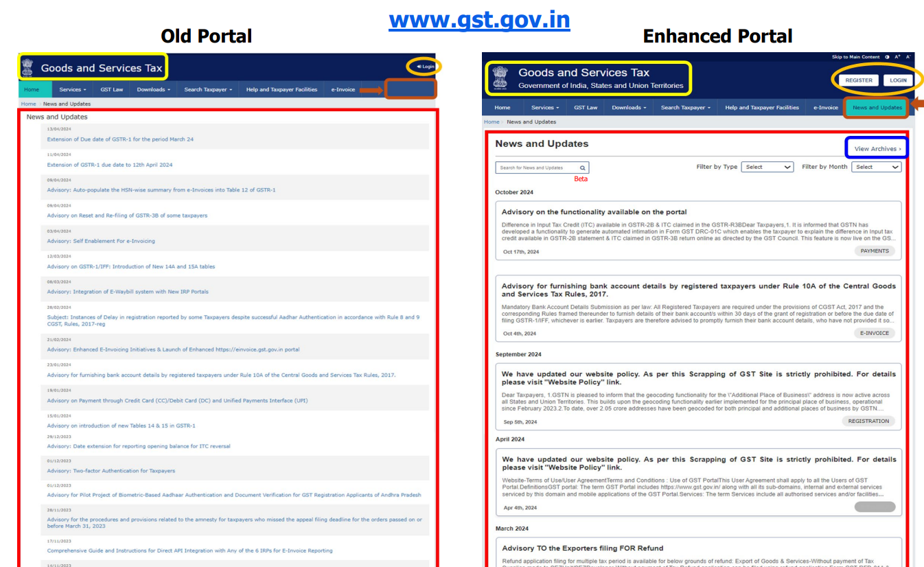Click the 'September 2024' month heading
This screenshot has height=567, width=924.
(x=518, y=354)
